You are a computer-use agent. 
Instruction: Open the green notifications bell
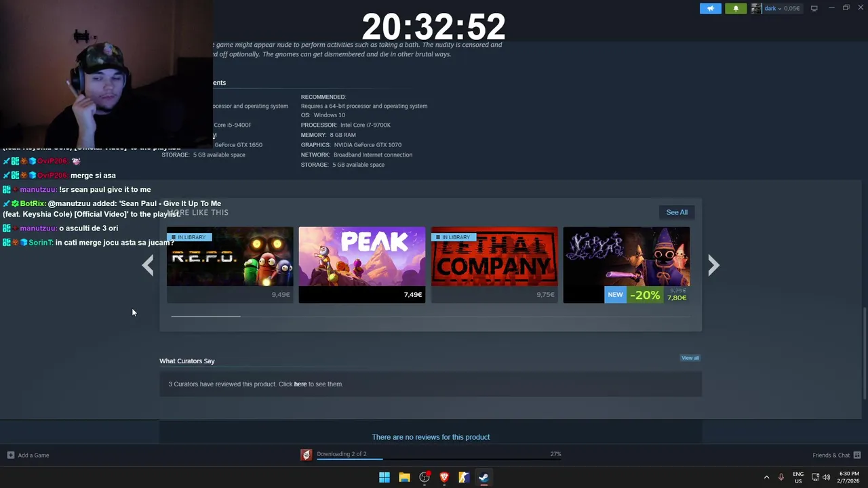tap(736, 8)
